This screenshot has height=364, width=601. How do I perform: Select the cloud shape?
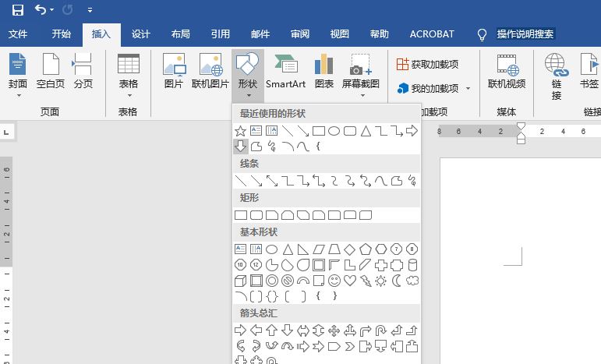point(412,281)
